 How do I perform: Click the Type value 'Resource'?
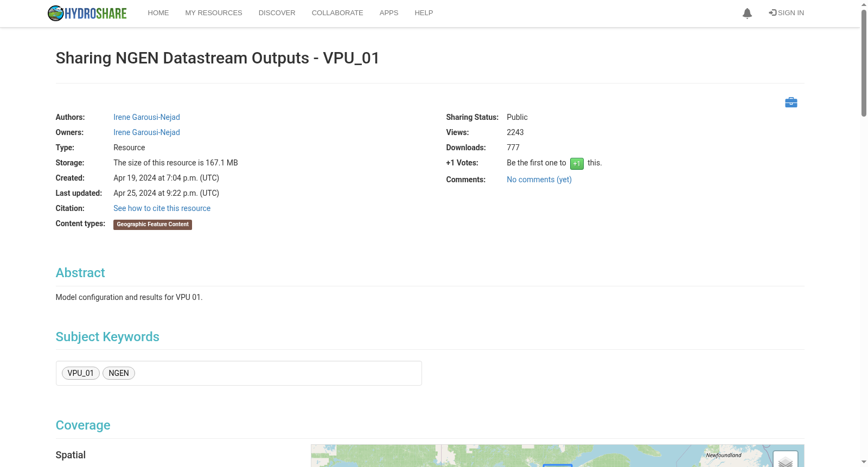point(129,148)
